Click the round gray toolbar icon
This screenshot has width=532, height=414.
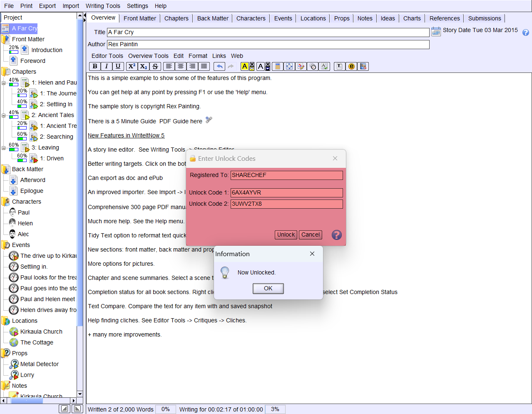point(313,66)
